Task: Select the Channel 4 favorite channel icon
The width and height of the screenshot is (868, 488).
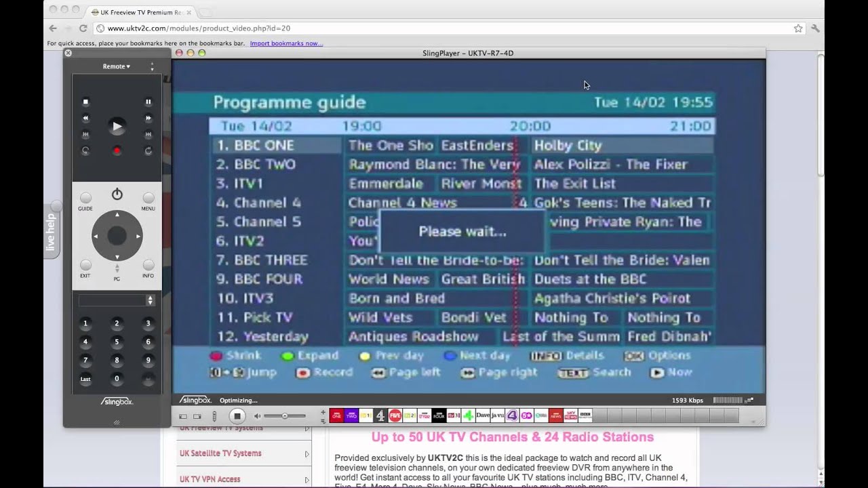Action: point(380,415)
